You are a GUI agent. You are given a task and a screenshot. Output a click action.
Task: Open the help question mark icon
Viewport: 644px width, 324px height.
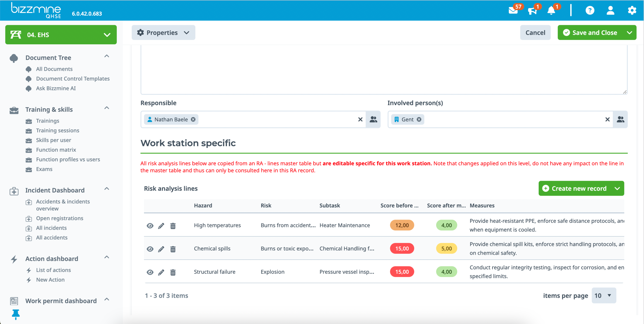point(590,10)
